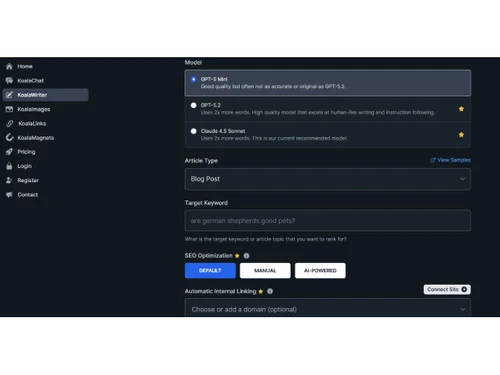Click the Target Keyword input field
Viewport: 500px width, 375px height.
328,221
